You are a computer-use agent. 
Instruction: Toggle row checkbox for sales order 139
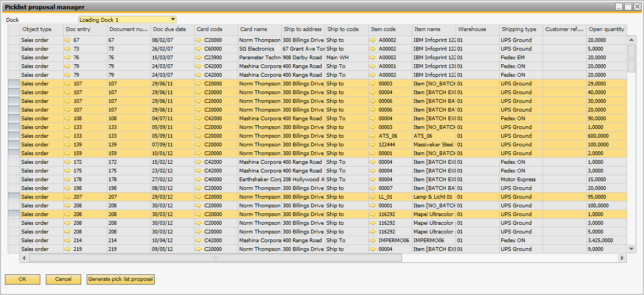[14, 145]
